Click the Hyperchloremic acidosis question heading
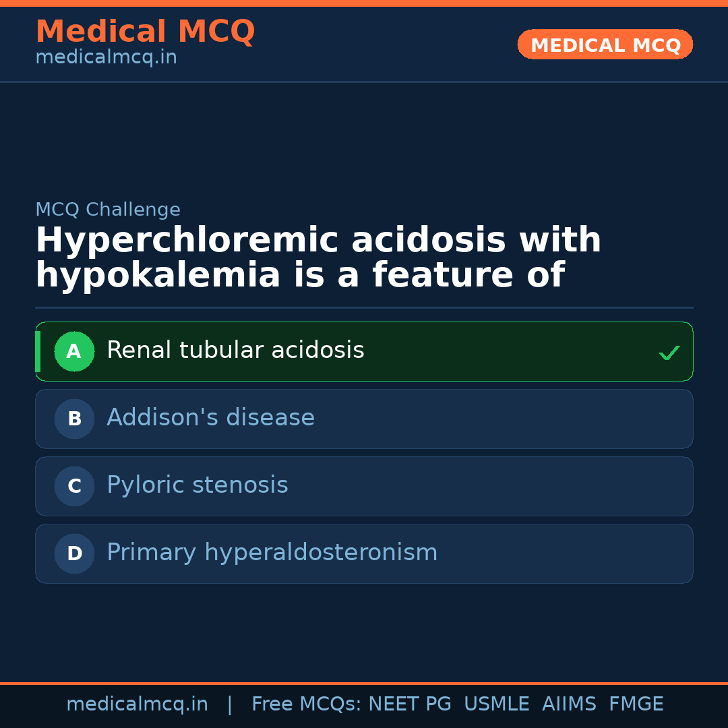728x728 pixels. 317,258
